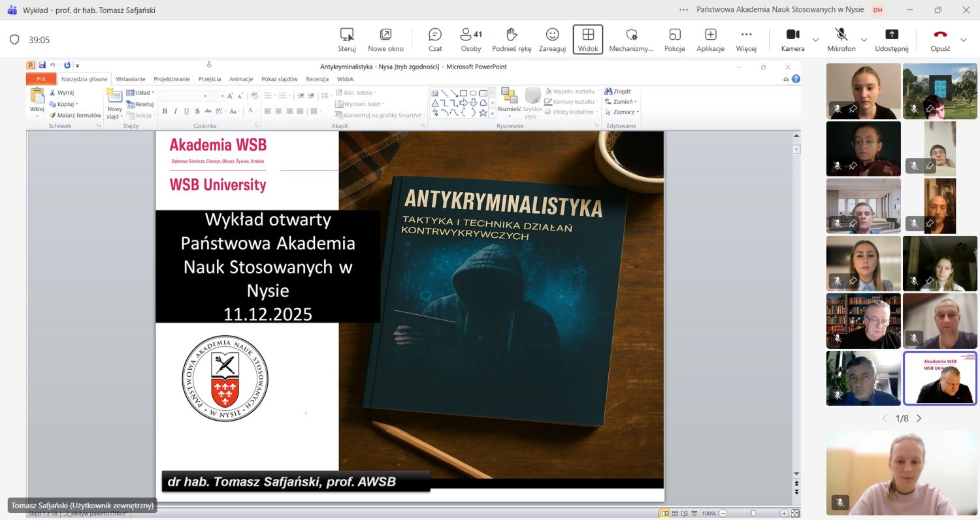Screen dimensions: 980x520
Task: Open the Aplikacje icon in Teams toolbar
Action: pos(710,39)
